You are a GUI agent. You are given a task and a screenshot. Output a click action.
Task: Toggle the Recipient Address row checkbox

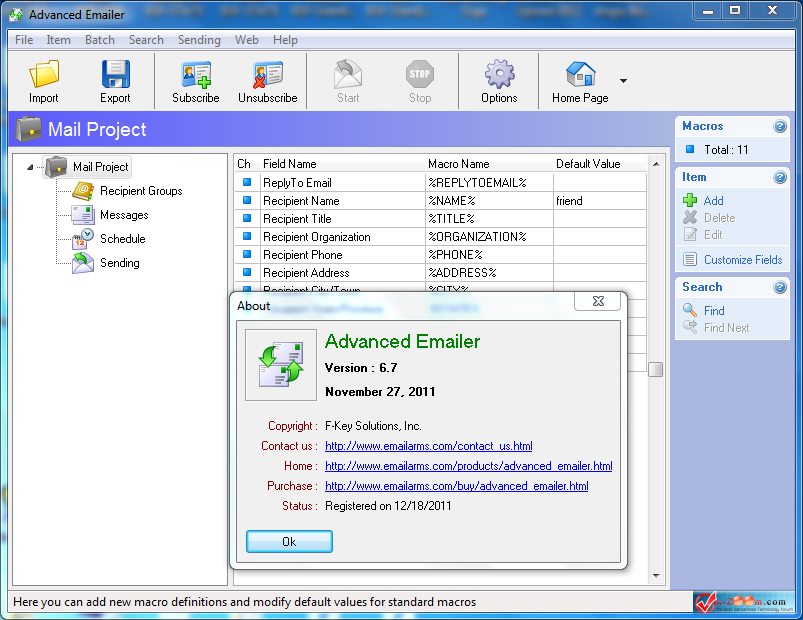pyautogui.click(x=247, y=272)
